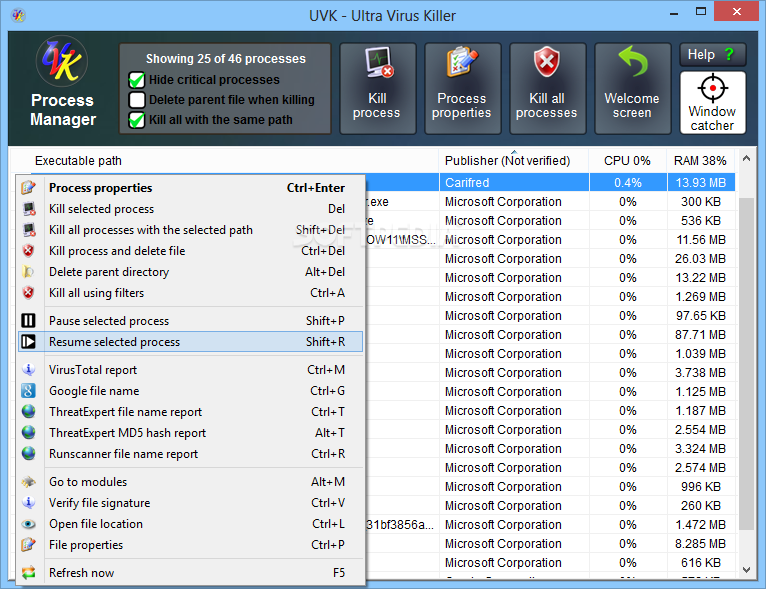Image resolution: width=766 pixels, height=589 pixels.
Task: Click the pause icon in the context menu
Action: [28, 320]
